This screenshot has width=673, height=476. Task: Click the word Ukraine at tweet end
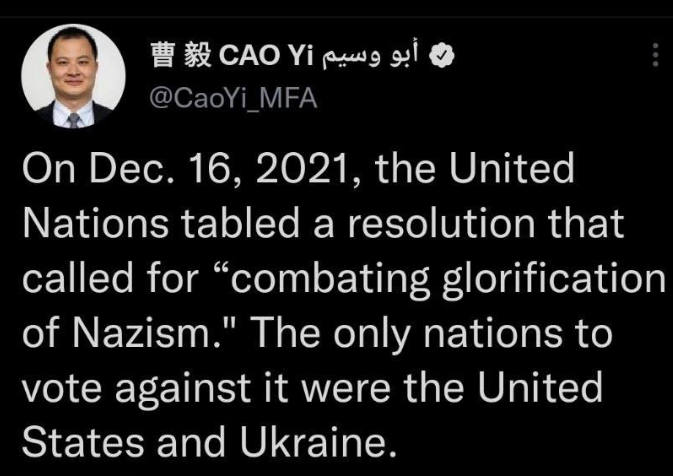click(x=316, y=443)
